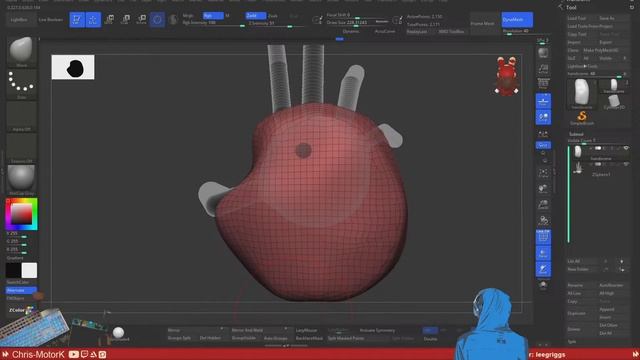Adjust the Rgb Intensity slider

[213, 24]
